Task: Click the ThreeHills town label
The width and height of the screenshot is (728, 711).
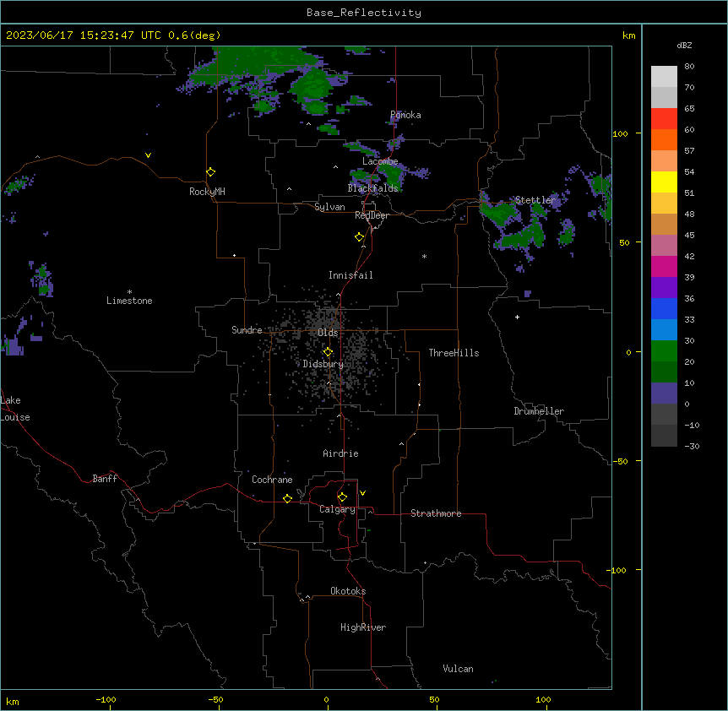Action: (454, 353)
